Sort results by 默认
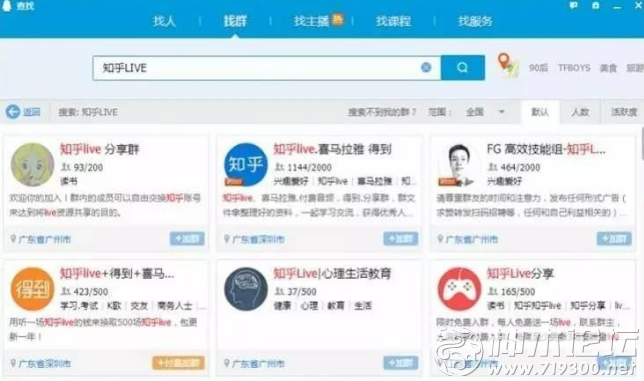The height and width of the screenshot is (381, 644). [x=540, y=112]
